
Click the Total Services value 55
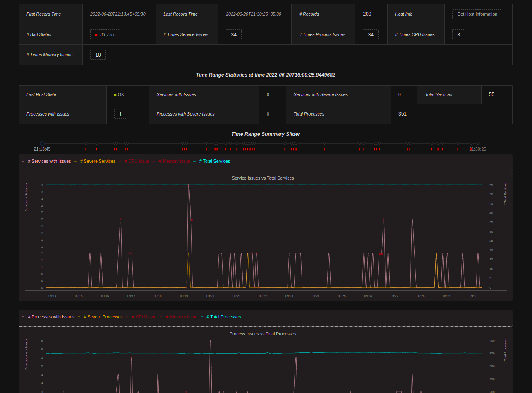pyautogui.click(x=491, y=94)
